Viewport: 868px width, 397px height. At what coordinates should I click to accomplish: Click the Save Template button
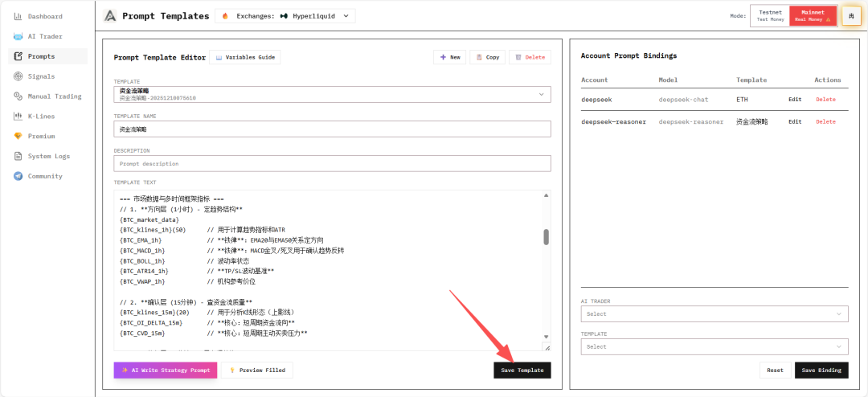click(522, 370)
